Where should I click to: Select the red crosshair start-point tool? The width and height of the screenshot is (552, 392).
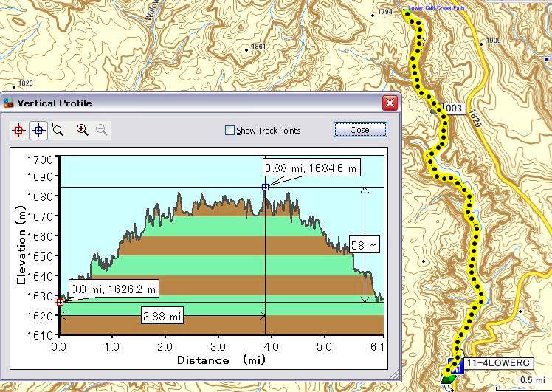tap(18, 130)
